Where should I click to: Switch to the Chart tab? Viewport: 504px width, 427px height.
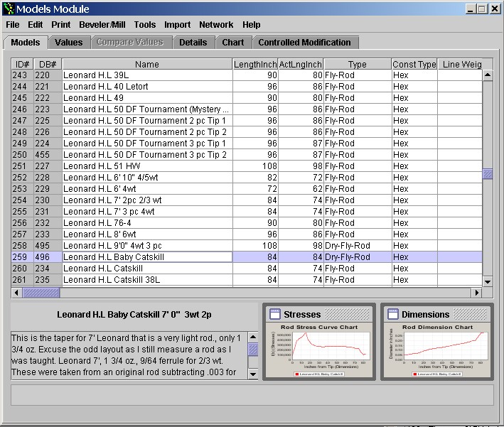(x=232, y=43)
